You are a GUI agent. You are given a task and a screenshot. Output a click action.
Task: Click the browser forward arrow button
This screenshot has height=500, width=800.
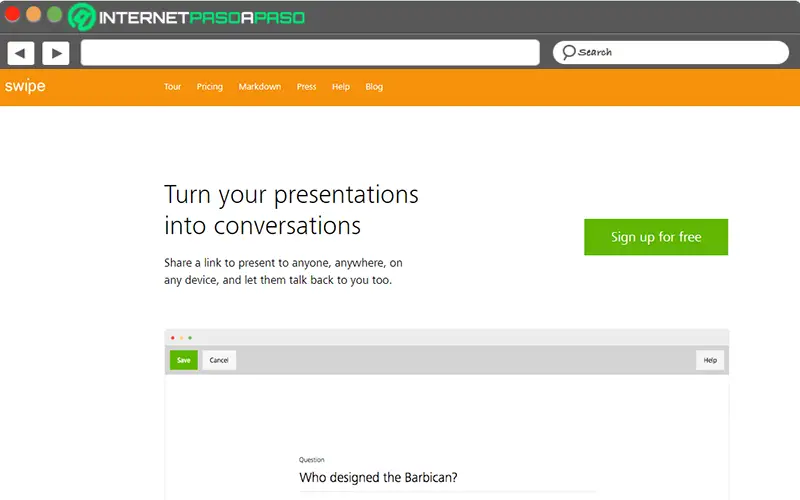coord(55,53)
